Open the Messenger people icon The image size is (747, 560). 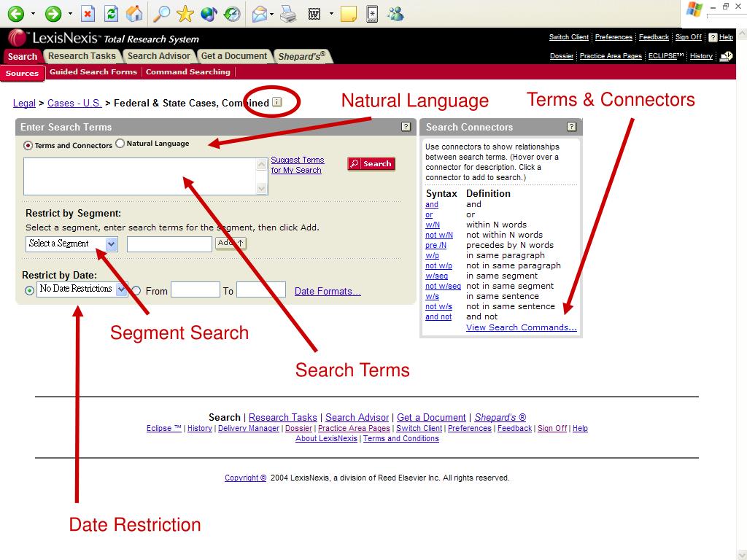[395, 14]
